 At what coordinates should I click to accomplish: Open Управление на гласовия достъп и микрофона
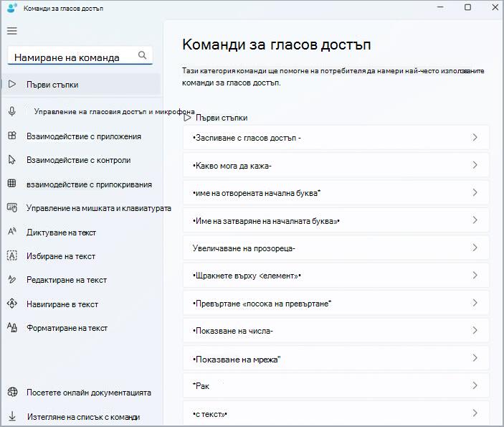click(115, 112)
